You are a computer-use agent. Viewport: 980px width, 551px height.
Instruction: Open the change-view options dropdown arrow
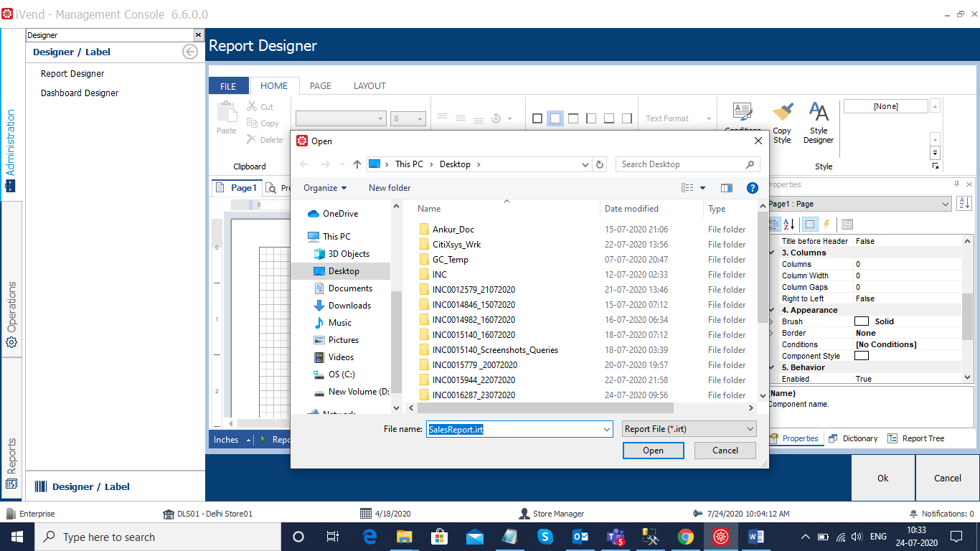click(703, 188)
